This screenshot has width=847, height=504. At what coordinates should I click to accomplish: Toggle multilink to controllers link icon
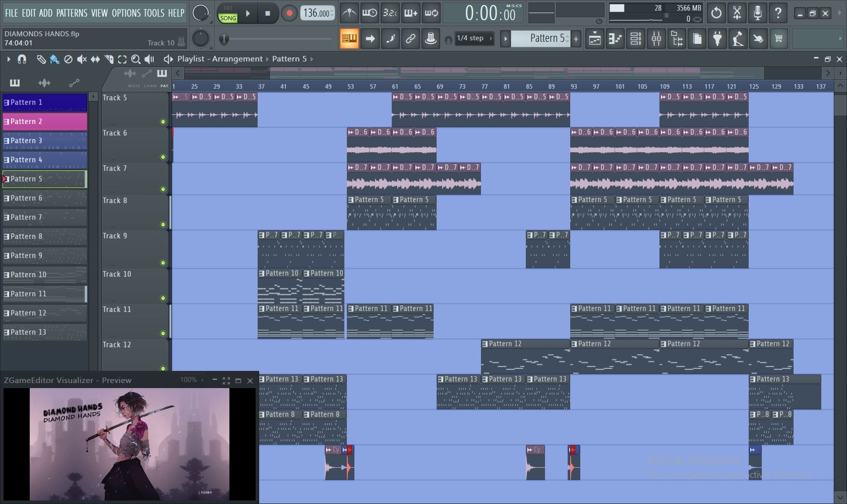pos(410,38)
